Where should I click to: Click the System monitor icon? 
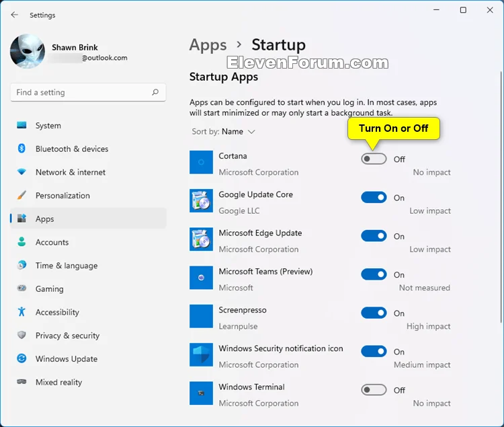coord(22,125)
